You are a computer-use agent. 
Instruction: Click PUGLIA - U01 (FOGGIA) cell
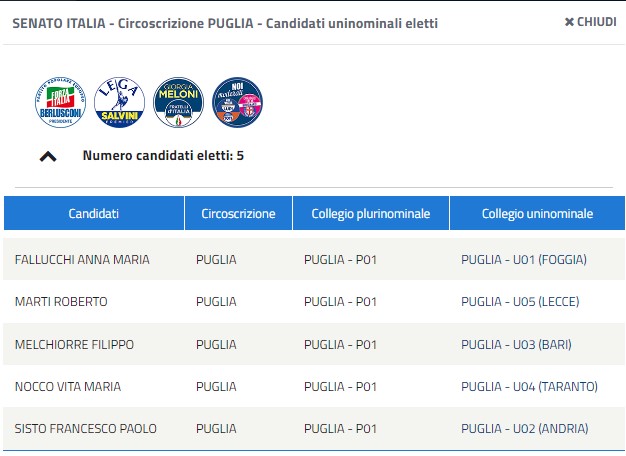[524, 260]
